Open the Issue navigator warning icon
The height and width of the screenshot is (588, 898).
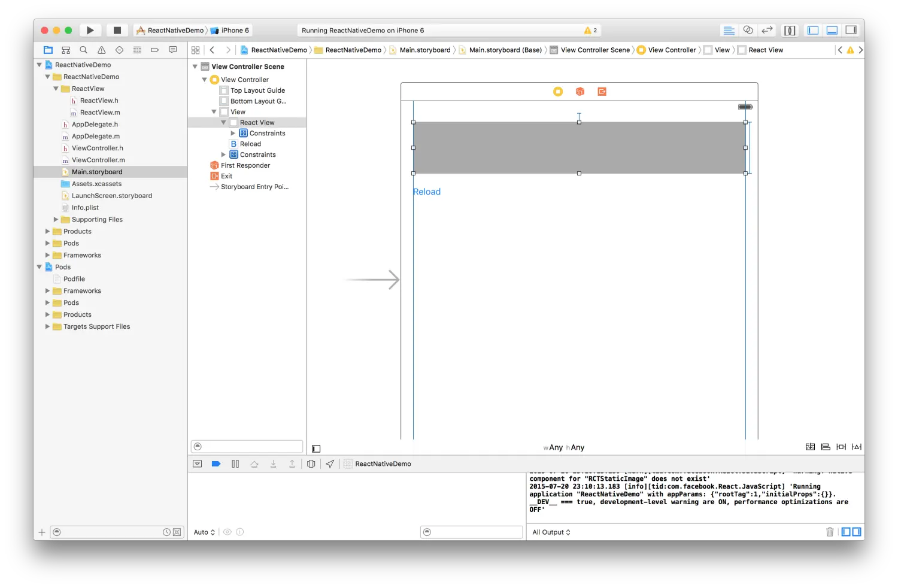click(x=102, y=50)
